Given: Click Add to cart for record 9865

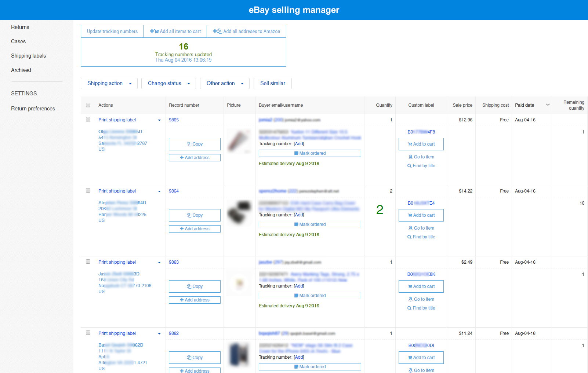Looking at the screenshot, I should point(421,144).
